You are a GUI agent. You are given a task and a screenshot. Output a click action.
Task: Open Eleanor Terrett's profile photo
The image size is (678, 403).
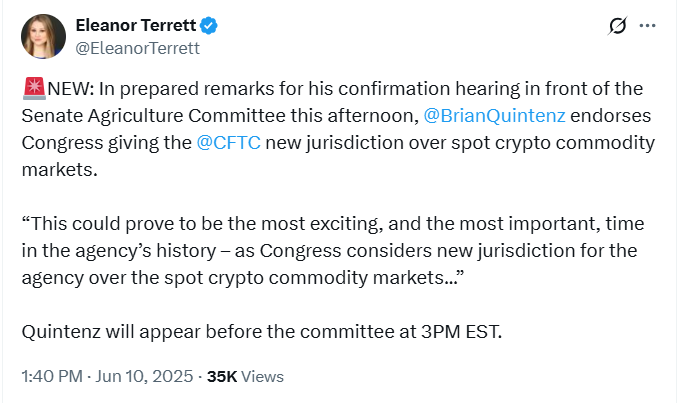pyautogui.click(x=43, y=36)
